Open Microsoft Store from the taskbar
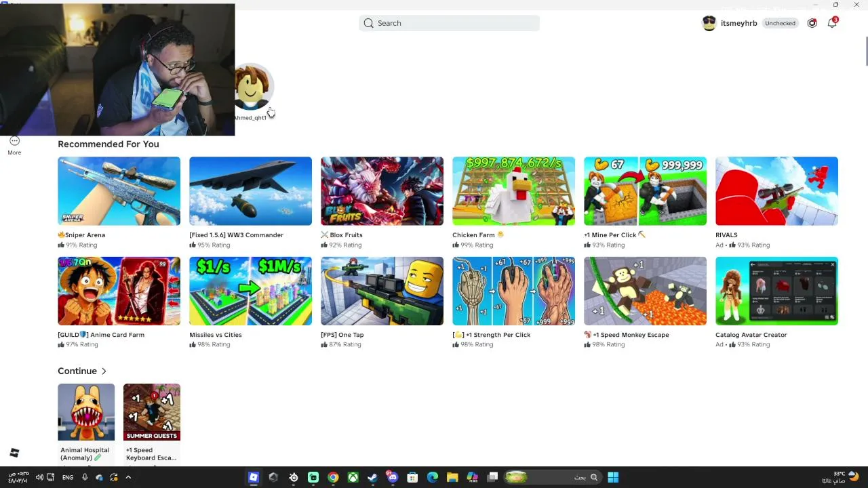This screenshot has width=868, height=488. click(412, 477)
